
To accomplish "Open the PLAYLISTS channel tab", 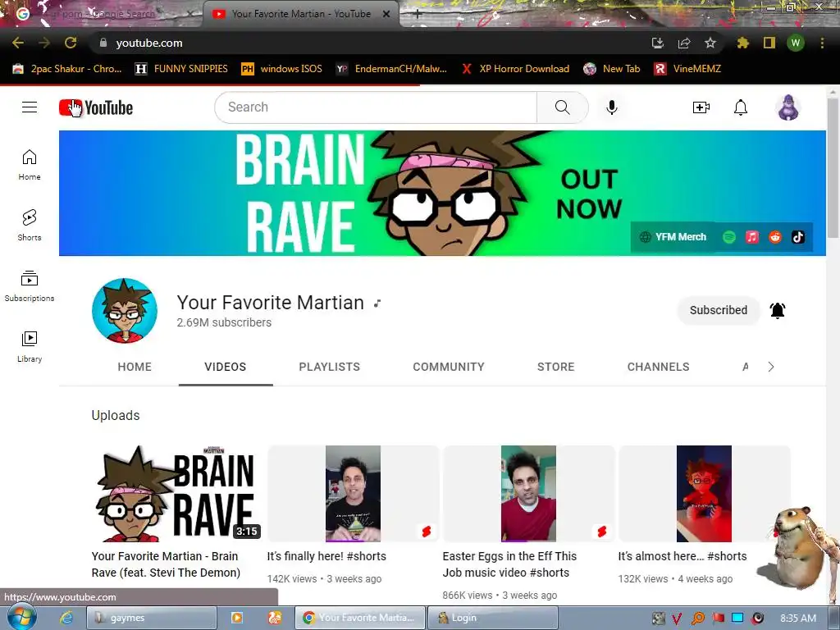I will pyautogui.click(x=330, y=367).
